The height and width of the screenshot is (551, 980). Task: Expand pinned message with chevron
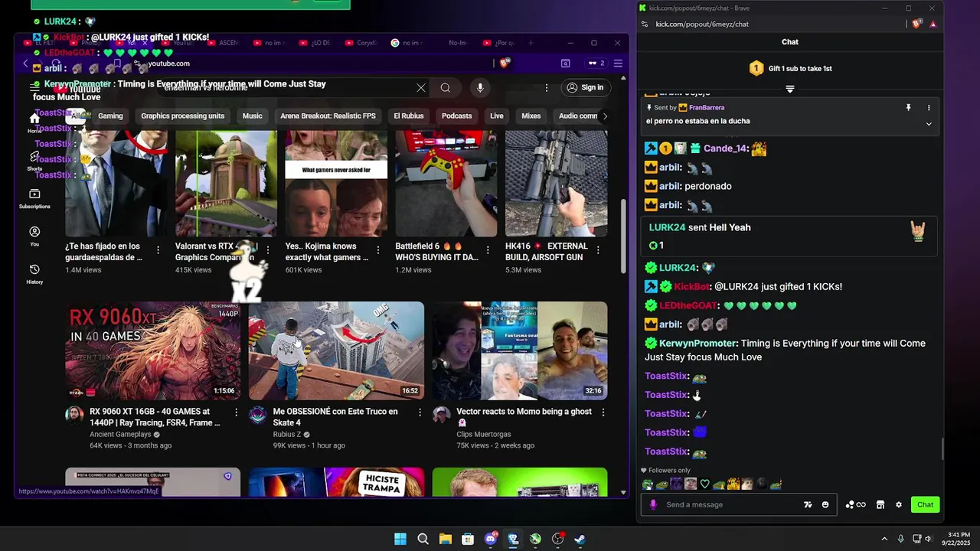click(x=929, y=123)
